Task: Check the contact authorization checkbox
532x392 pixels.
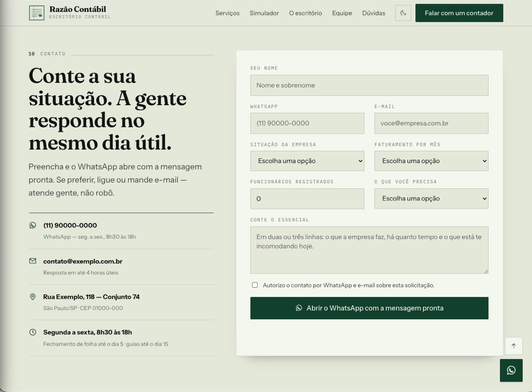Action: tap(255, 285)
